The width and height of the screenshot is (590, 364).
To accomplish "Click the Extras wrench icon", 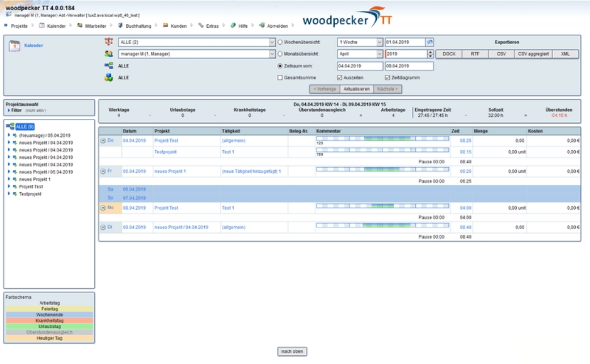I will click(x=201, y=26).
